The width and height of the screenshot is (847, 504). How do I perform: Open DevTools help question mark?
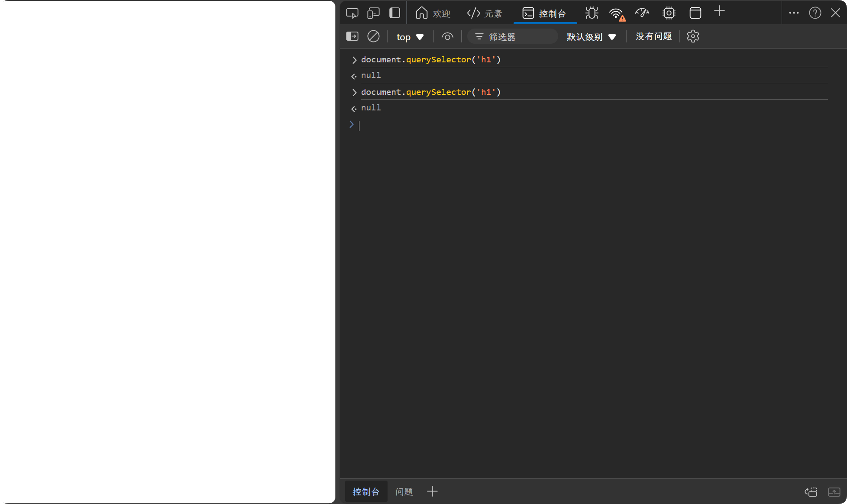pyautogui.click(x=815, y=13)
